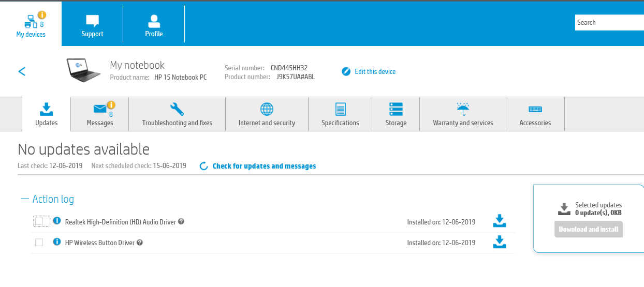Select the Updates tab
Screen dimensions: 644x287
[x=46, y=114]
